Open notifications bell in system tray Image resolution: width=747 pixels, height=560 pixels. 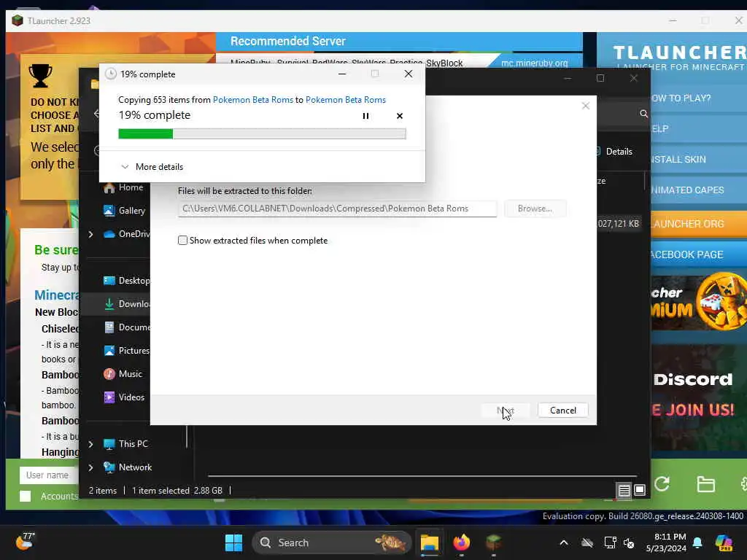coord(697,542)
